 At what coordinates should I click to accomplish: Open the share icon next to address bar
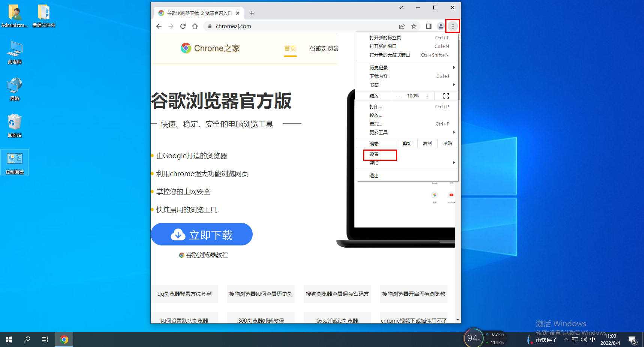coord(402,26)
